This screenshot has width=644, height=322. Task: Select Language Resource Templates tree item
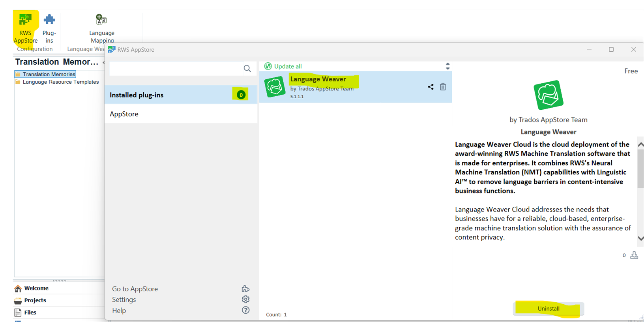point(61,82)
